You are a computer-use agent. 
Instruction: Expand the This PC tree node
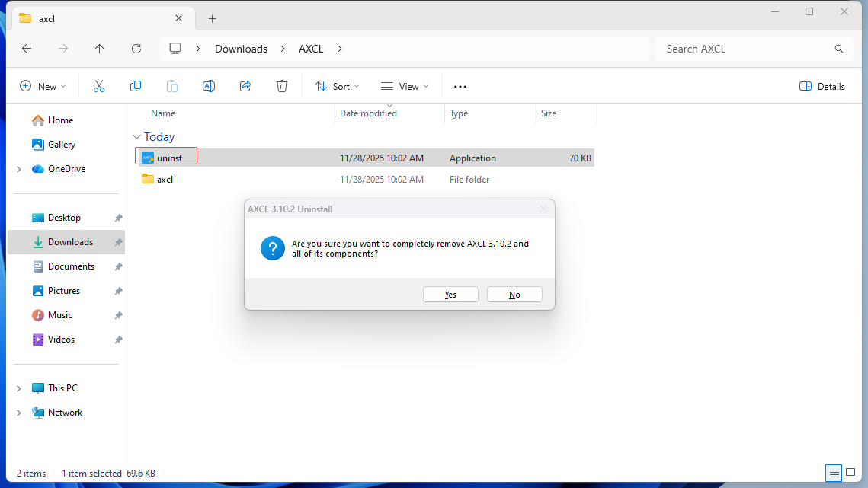tap(18, 388)
